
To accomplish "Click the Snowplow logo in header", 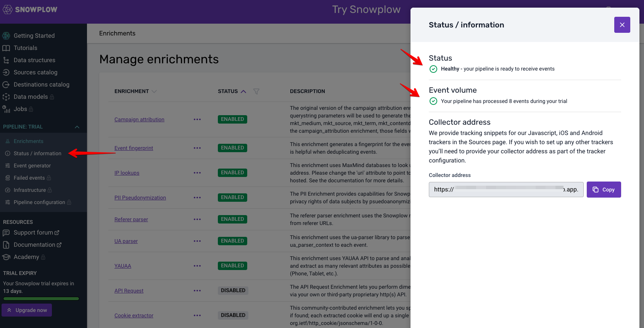I will point(30,10).
